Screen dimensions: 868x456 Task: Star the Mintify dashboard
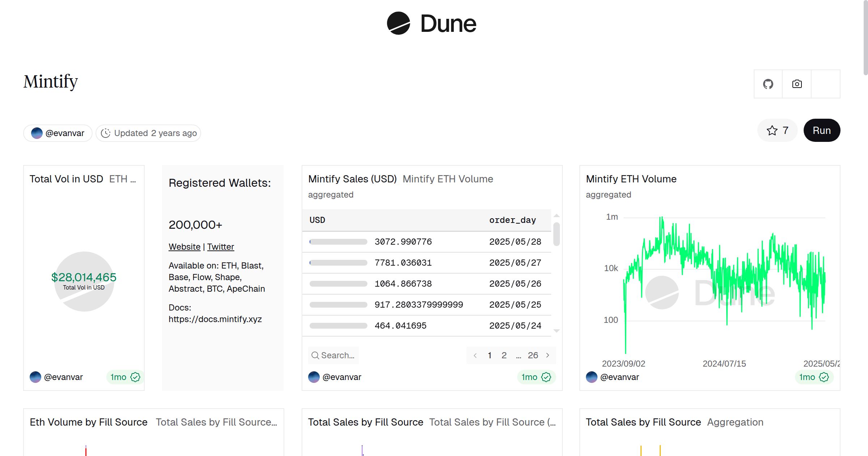[777, 130]
